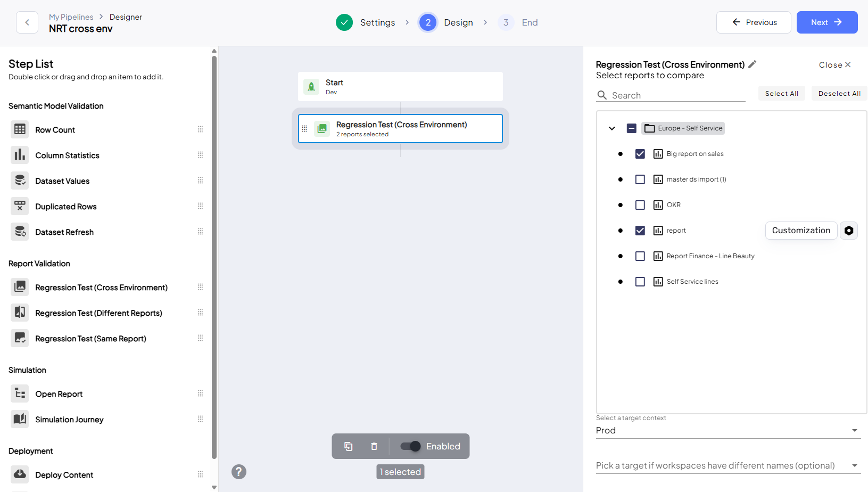Click Deselect All reports
The image size is (868, 492).
click(x=839, y=93)
